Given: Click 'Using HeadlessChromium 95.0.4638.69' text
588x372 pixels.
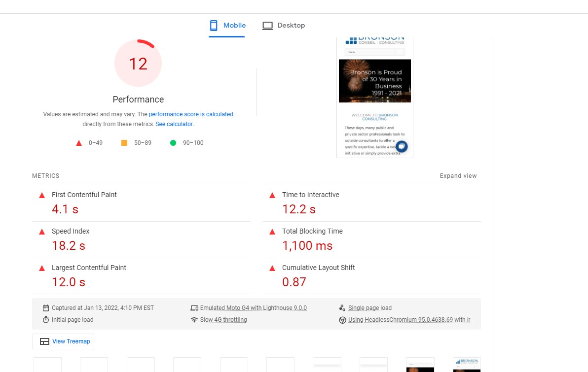Looking at the screenshot, I should click(409, 320).
